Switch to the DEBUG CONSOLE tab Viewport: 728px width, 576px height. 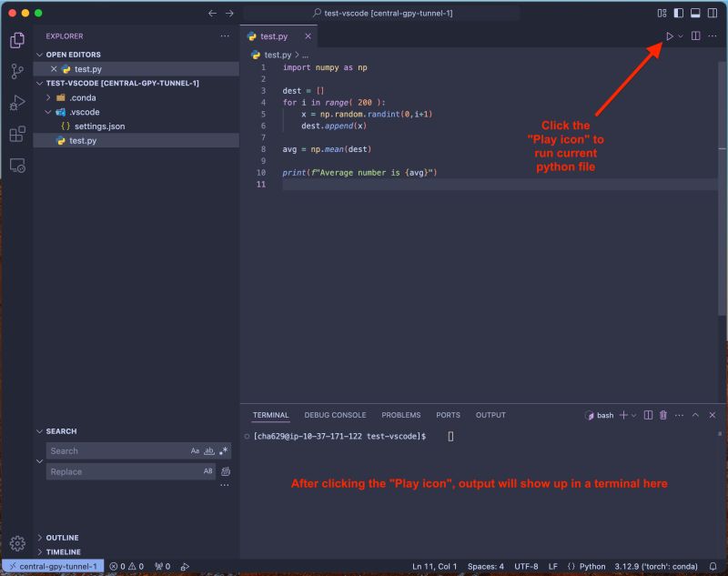pyautogui.click(x=335, y=415)
